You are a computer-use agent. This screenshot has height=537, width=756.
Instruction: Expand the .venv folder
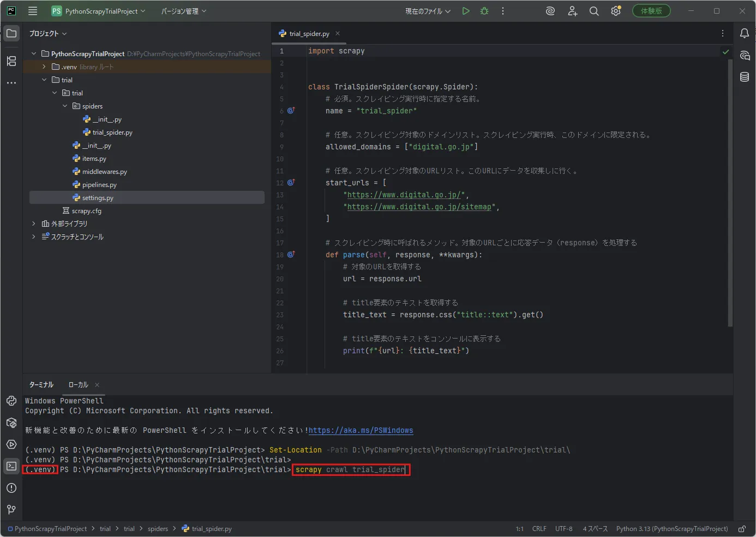[44, 67]
